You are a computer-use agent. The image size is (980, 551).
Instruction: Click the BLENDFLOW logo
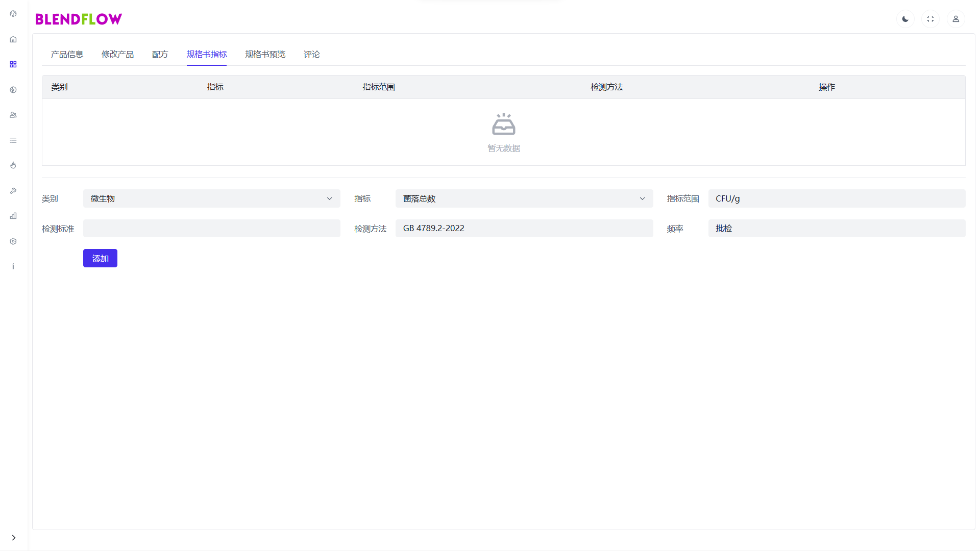79,19
